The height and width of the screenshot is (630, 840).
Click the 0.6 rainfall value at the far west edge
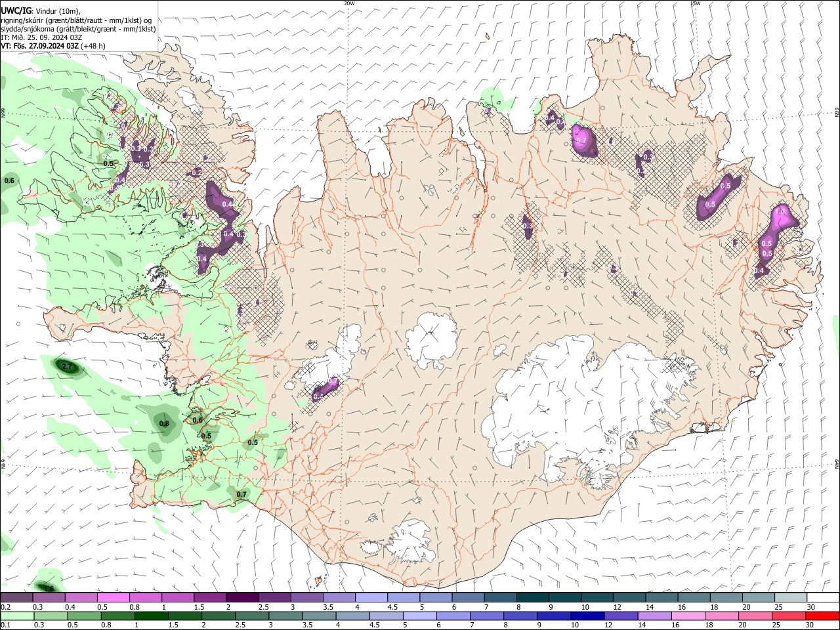9,180
